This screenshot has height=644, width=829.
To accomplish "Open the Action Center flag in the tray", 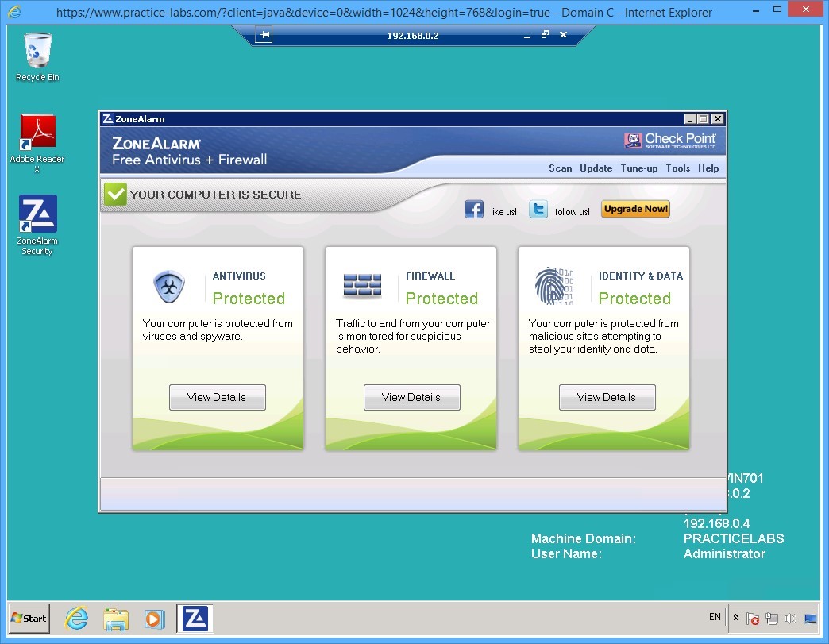I will click(752, 618).
